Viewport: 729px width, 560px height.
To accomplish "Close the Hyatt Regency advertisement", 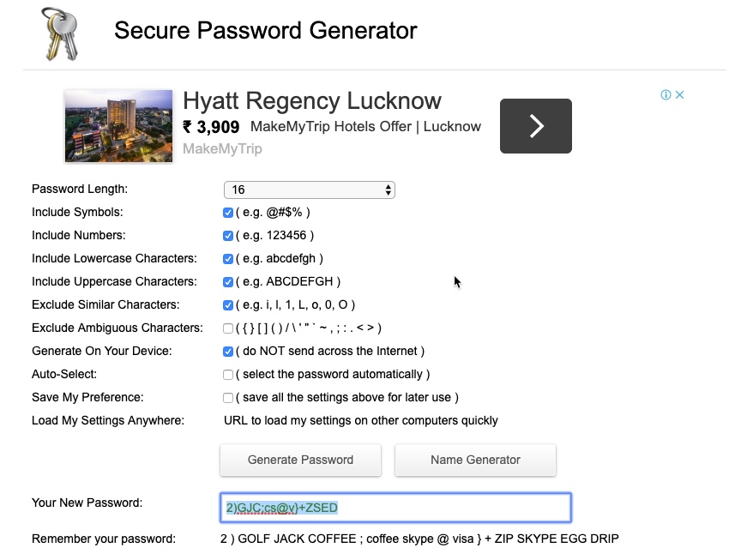I will 680,95.
